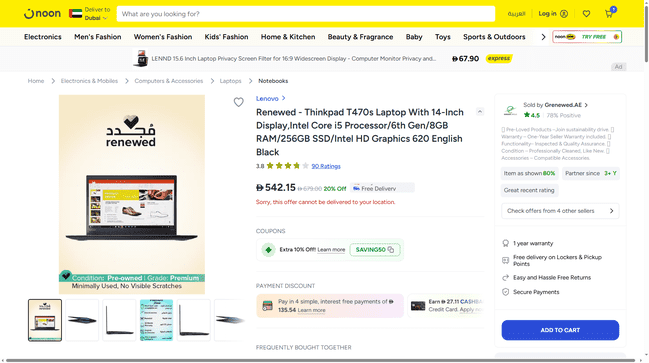
Task: Click the main renewed laptop image
Action: pos(132,194)
